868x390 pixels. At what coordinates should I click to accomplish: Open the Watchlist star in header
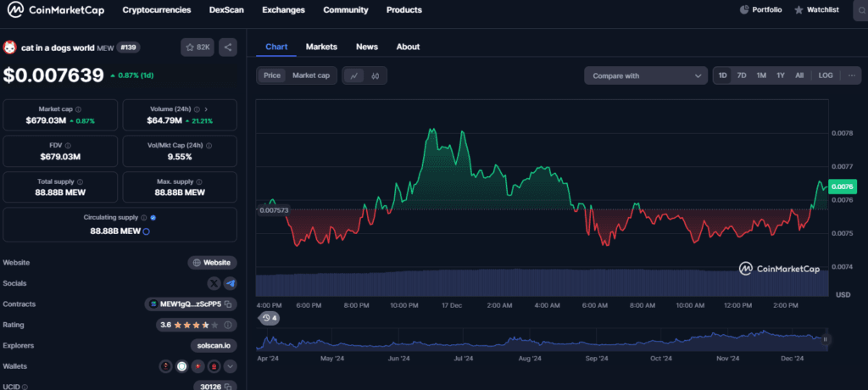click(x=798, y=10)
